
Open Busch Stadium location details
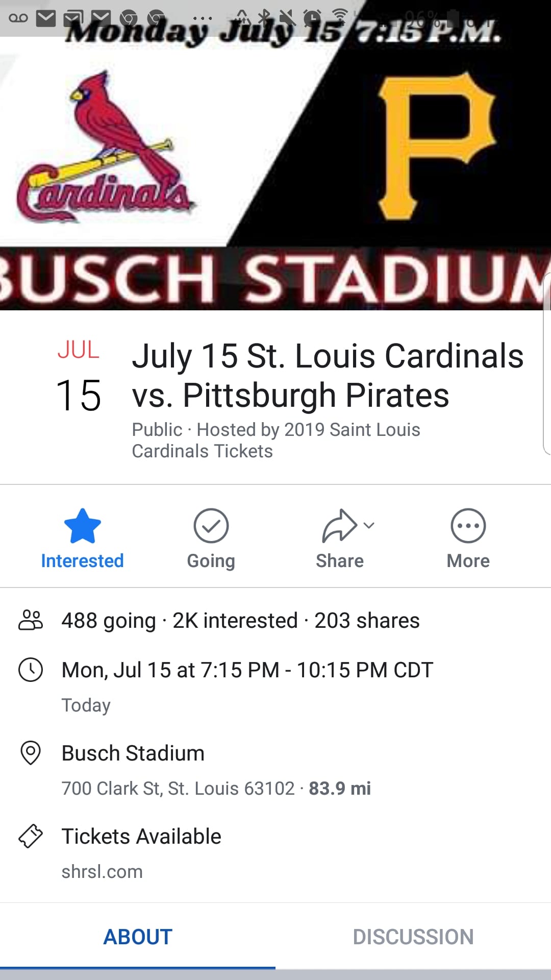pos(133,753)
